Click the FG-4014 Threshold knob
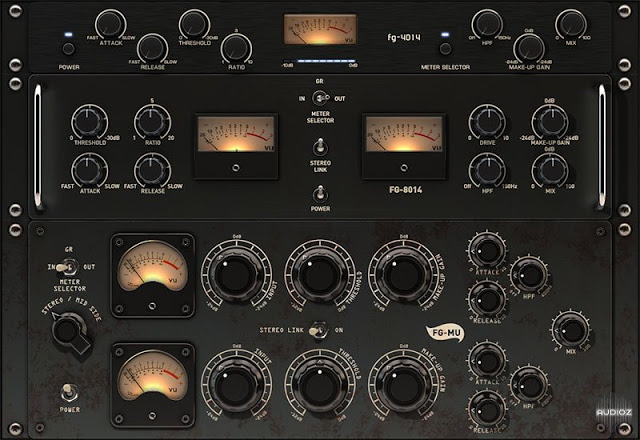This screenshot has height=440, width=640. coord(194,24)
